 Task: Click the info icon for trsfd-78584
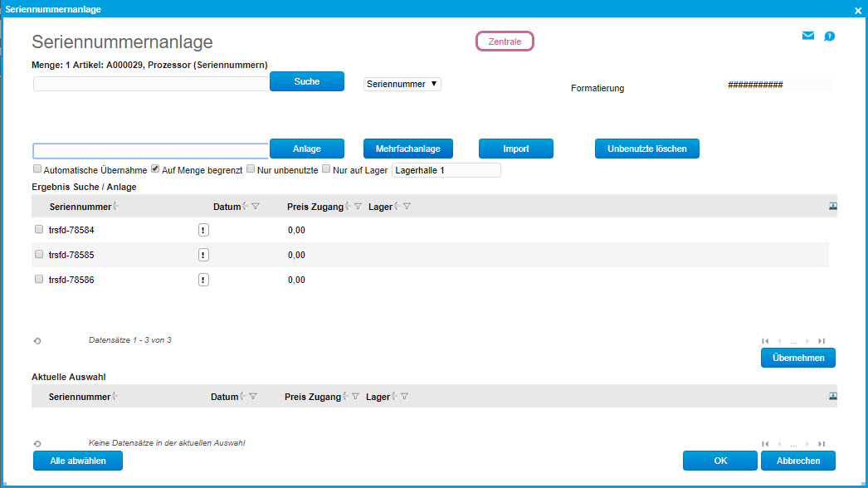click(203, 230)
